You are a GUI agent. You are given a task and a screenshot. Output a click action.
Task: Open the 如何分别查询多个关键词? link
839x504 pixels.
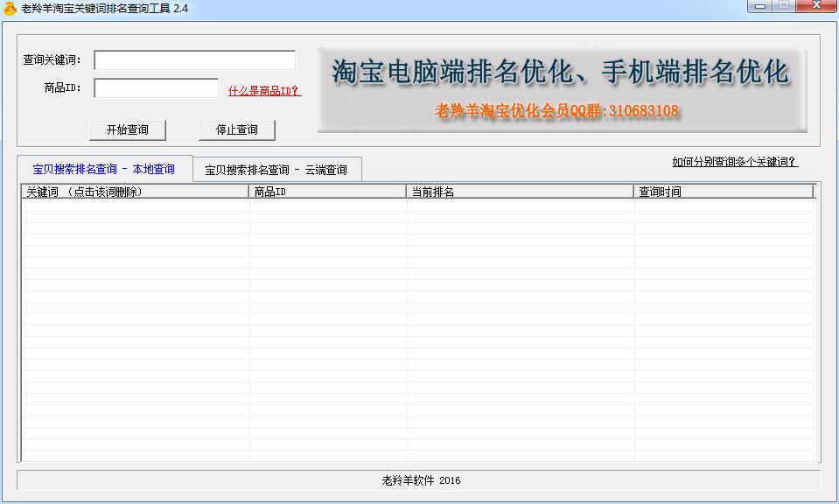734,162
